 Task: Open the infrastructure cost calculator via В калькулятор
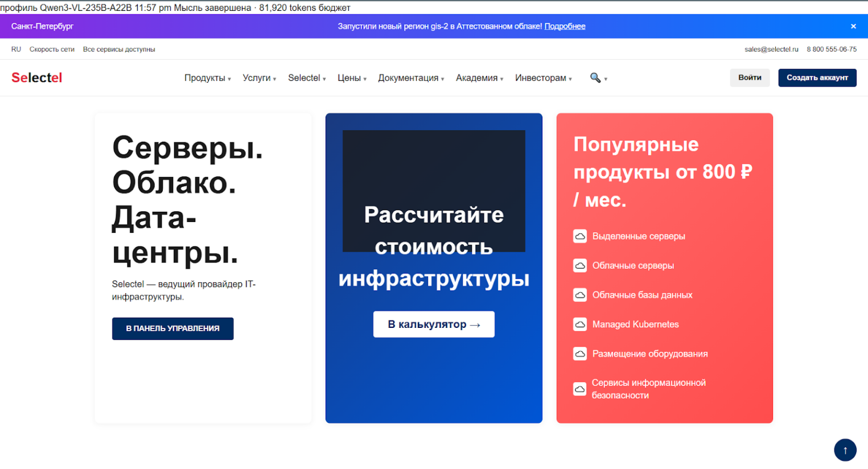click(433, 324)
